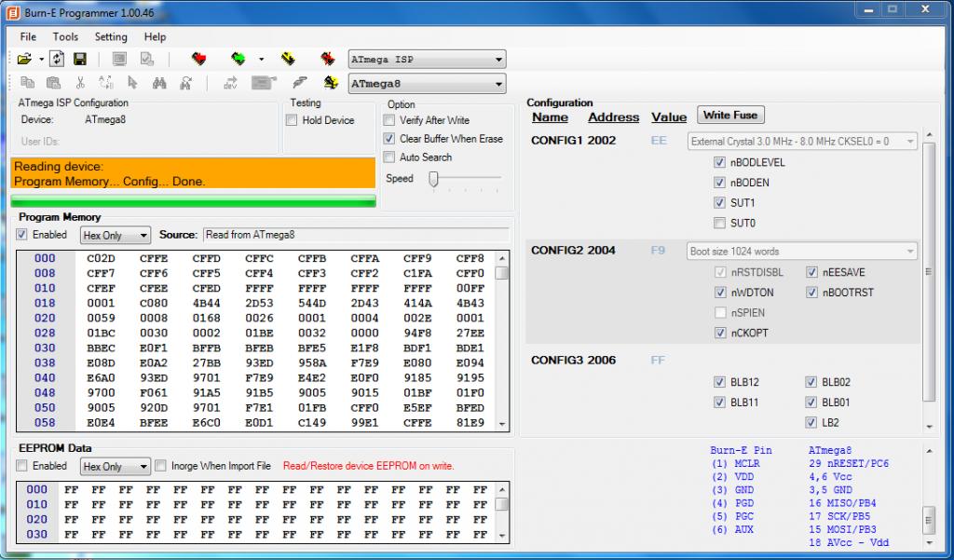The height and width of the screenshot is (560, 954).
Task: Click the Speed slider handle
Action: click(433, 179)
